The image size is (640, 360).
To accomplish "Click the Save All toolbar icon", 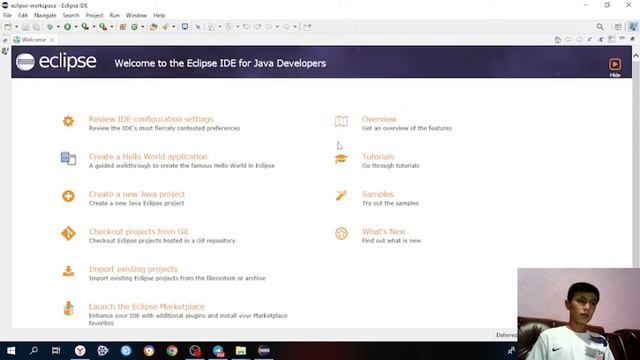I will coord(36,27).
